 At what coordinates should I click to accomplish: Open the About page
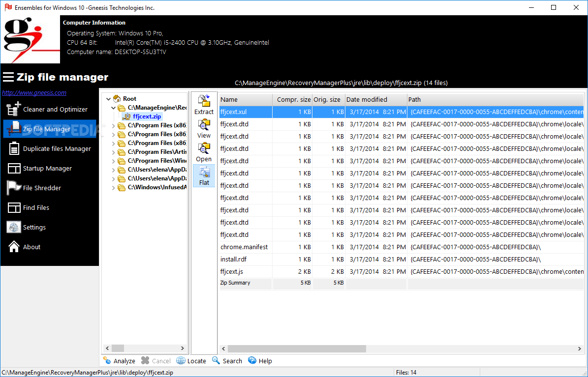tap(50, 247)
